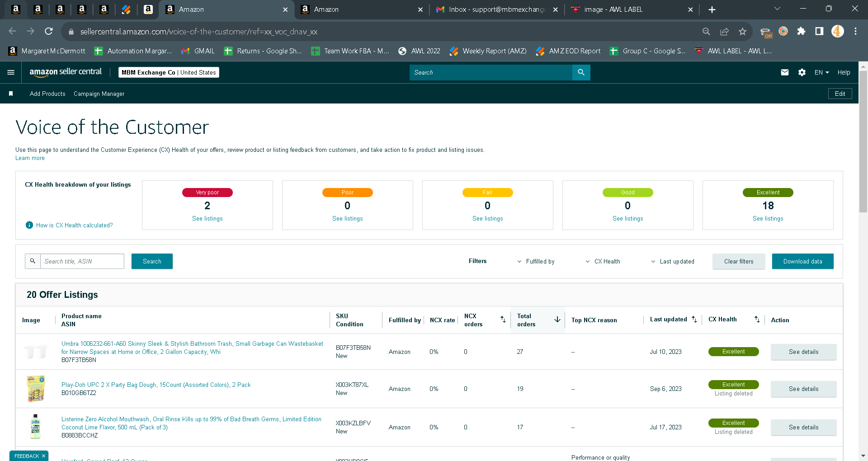See listings under Very poor
The image size is (868, 461).
click(208, 218)
